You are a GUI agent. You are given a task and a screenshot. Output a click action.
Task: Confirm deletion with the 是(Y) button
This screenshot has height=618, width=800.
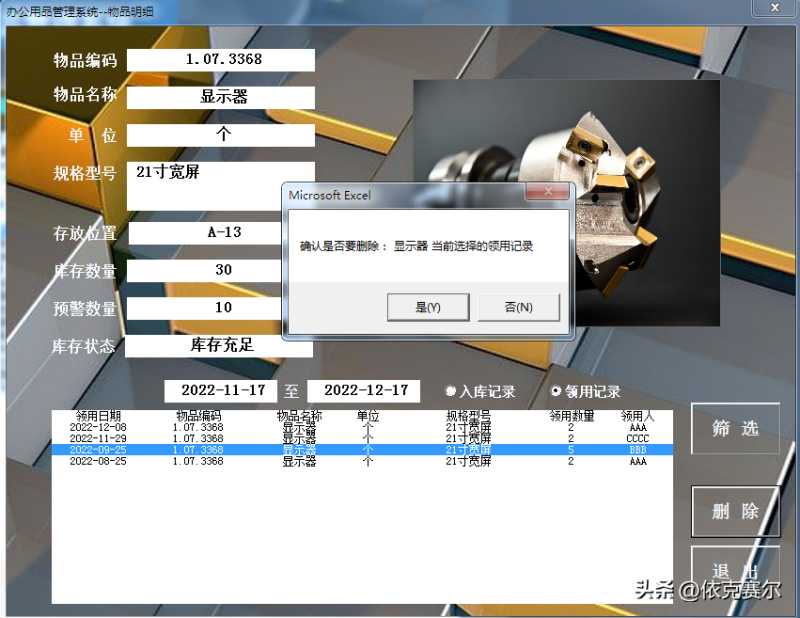427,307
